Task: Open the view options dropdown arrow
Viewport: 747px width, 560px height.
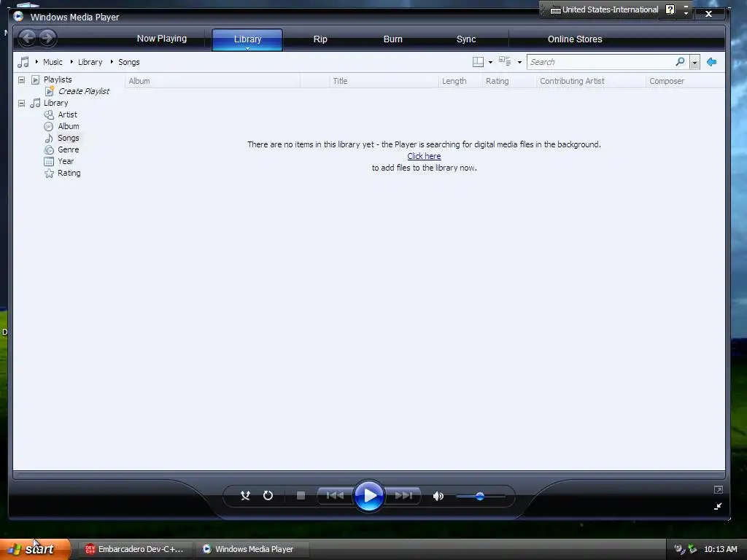Action: pos(519,63)
